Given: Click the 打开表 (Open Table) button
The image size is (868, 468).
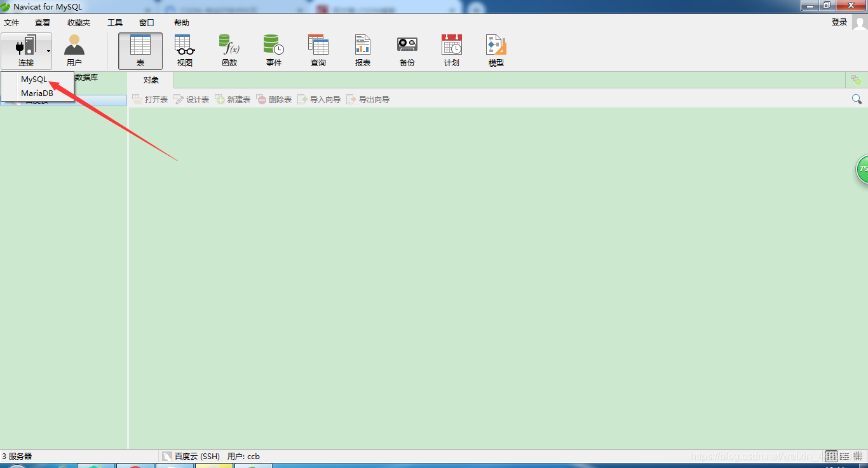Looking at the screenshot, I should [150, 100].
